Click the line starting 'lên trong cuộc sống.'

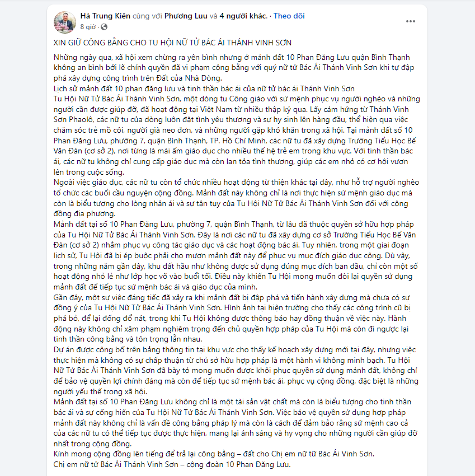pyautogui.click(x=89, y=172)
